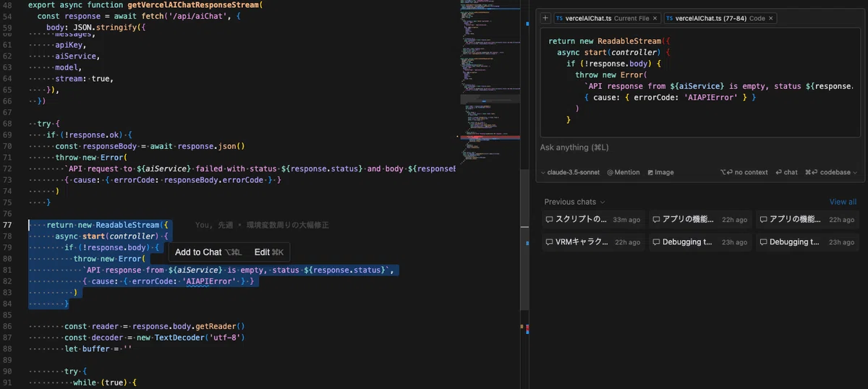This screenshot has height=389, width=868.
Task: Remove the vercelAIChat.ts Current File chip
Action: click(x=655, y=18)
